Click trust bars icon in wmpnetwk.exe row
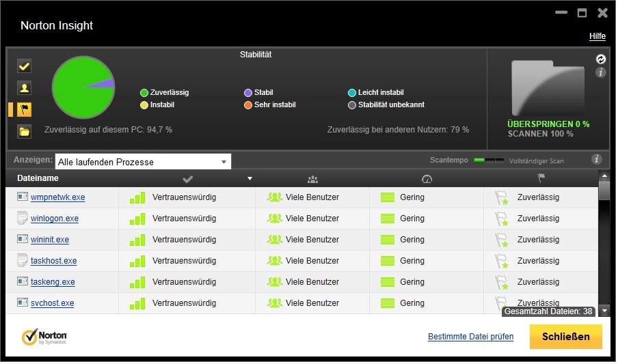 137,198
